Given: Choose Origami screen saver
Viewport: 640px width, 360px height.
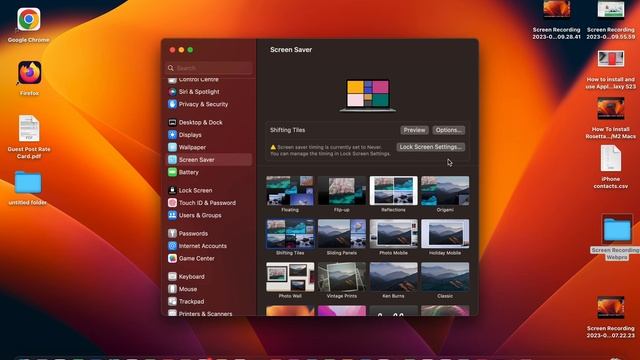Looking at the screenshot, I should [445, 191].
